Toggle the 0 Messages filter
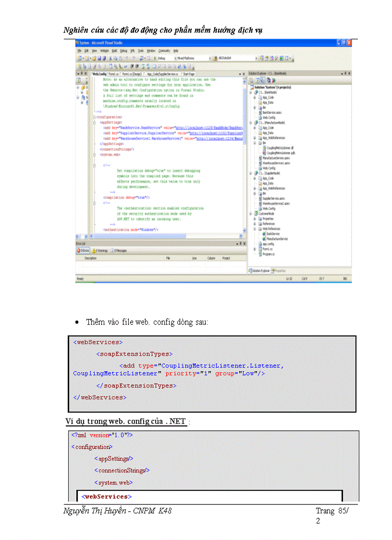The height and width of the screenshot is (540, 392). pyautogui.click(x=120, y=251)
